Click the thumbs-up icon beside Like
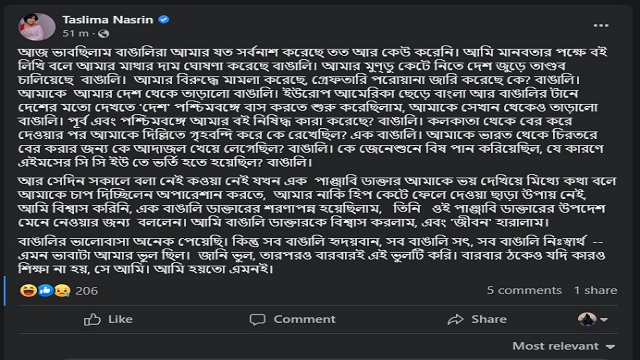This screenshot has height=360, width=640. [x=92, y=319]
